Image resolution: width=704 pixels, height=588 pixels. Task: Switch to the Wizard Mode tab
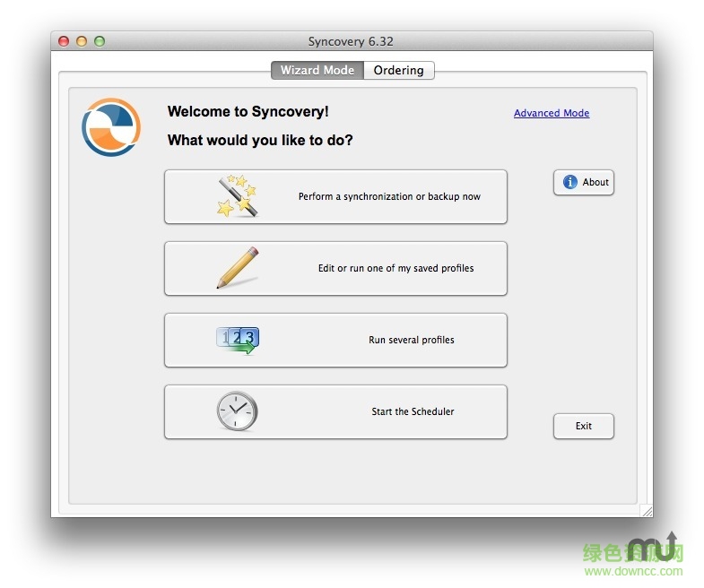click(x=317, y=71)
